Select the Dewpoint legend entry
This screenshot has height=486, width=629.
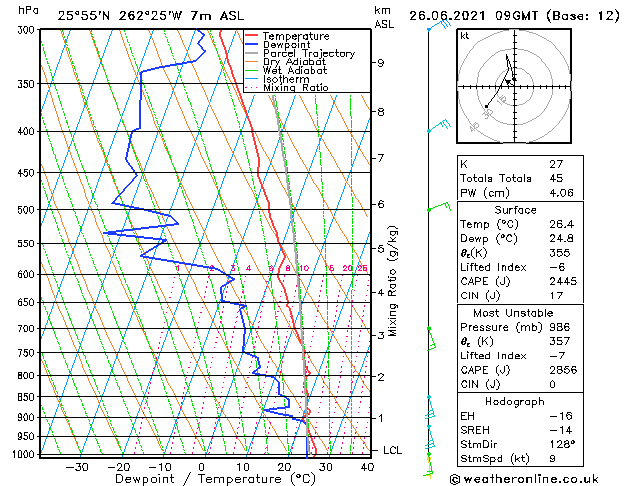pos(287,45)
